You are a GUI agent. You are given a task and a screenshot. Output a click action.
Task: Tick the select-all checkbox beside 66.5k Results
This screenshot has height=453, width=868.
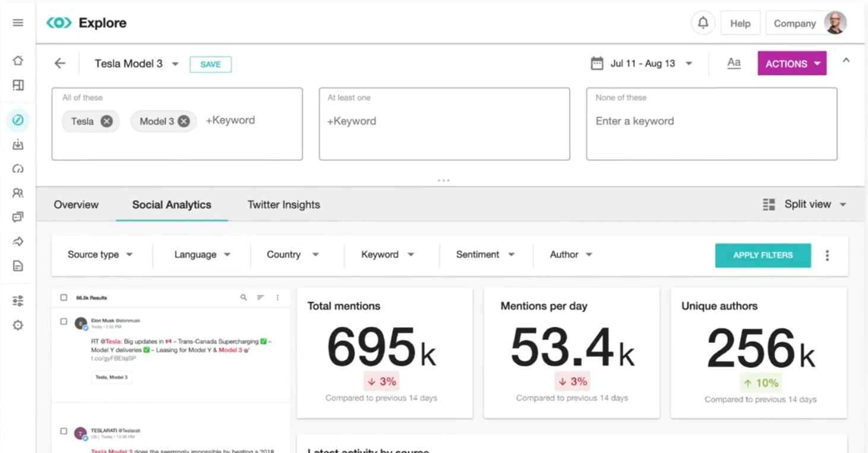(64, 297)
